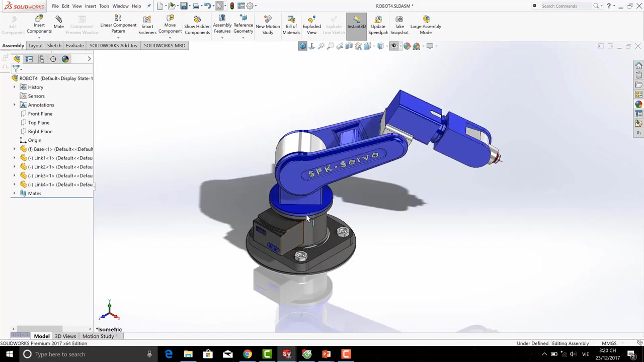Open Assembly Features tool
This screenshot has height=362, width=644.
(x=222, y=25)
